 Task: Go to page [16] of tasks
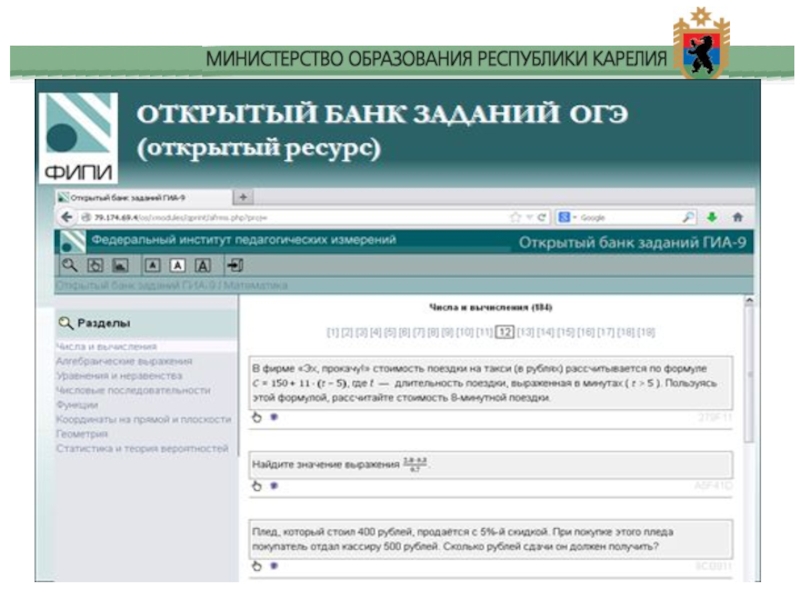[x=586, y=332]
